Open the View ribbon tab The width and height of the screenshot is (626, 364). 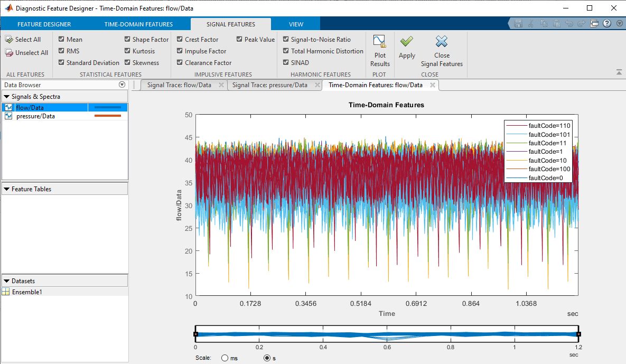[296, 24]
